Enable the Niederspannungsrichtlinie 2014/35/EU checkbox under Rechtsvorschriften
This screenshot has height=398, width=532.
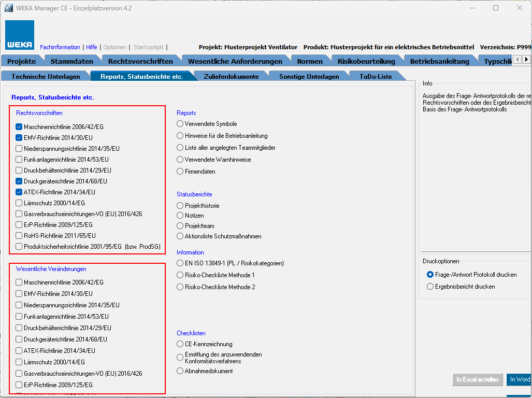(19, 148)
